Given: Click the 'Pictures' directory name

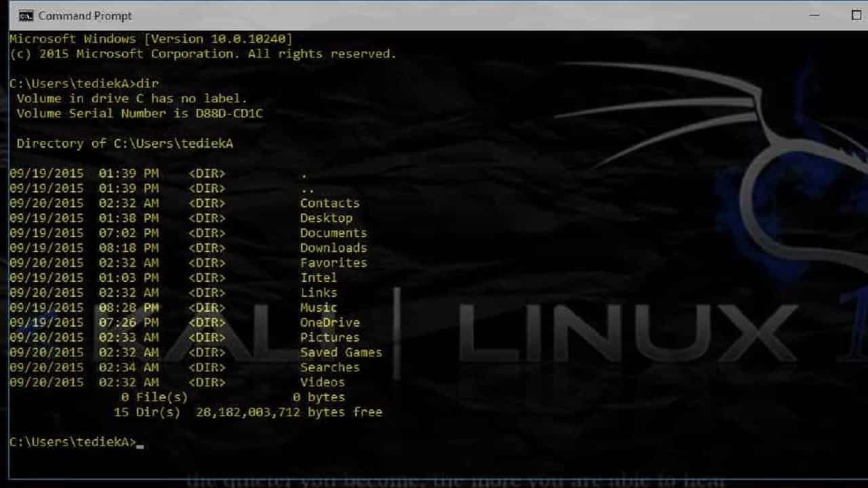Looking at the screenshot, I should tap(330, 337).
